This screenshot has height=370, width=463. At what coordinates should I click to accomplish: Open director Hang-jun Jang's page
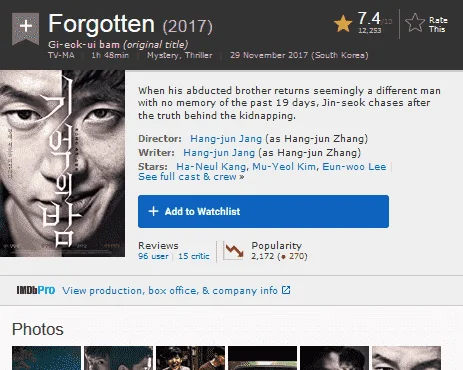tap(226, 139)
